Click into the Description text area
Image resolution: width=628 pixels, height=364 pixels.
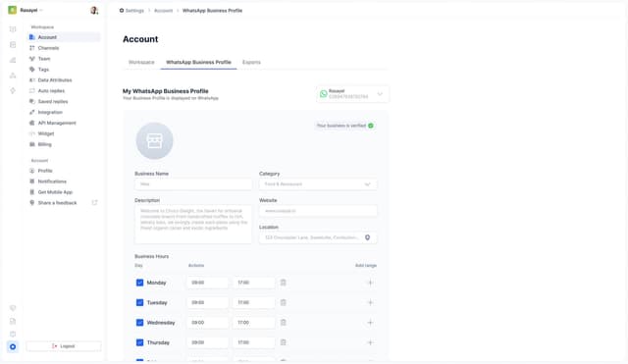[193, 225]
